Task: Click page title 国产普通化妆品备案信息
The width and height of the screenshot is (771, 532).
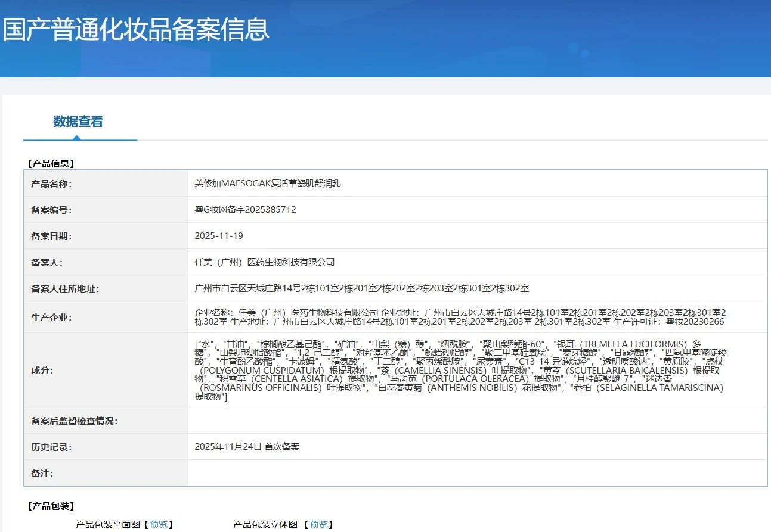Action: (136, 30)
